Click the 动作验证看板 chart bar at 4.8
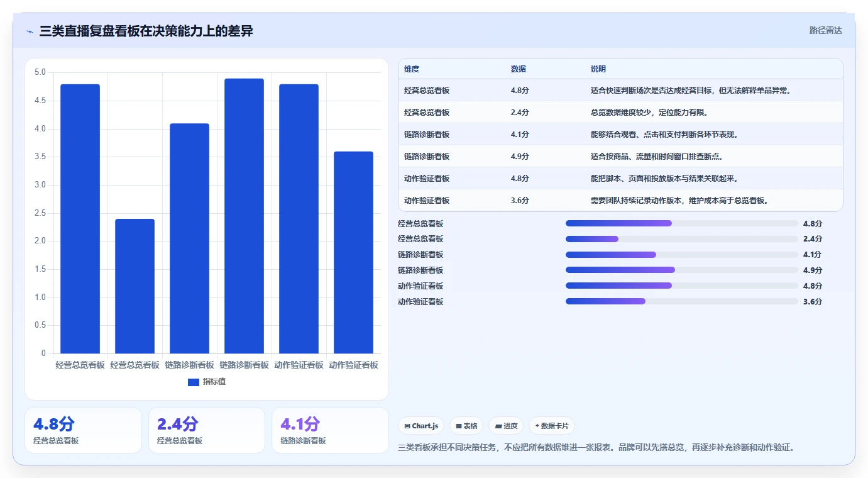The width and height of the screenshot is (868, 478). [x=299, y=219]
